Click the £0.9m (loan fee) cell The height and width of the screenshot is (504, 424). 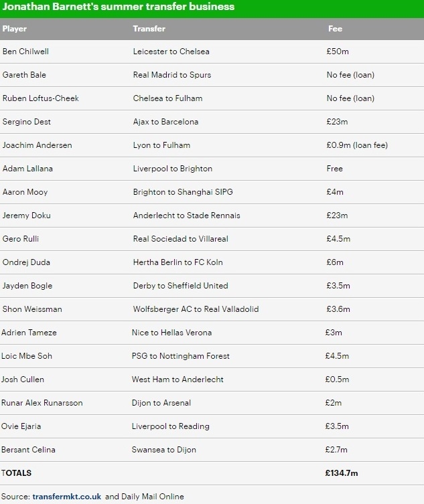point(356,145)
